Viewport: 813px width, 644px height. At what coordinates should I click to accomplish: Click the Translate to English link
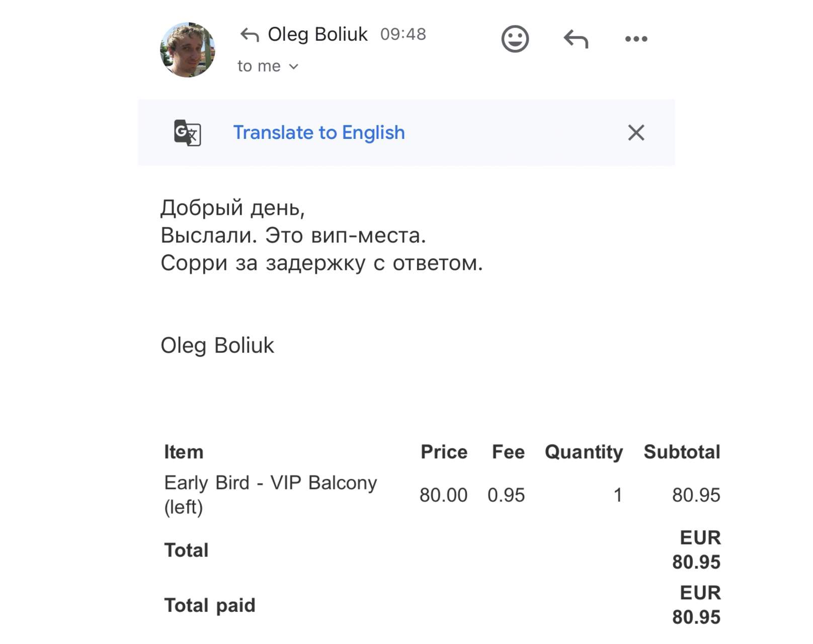(319, 133)
